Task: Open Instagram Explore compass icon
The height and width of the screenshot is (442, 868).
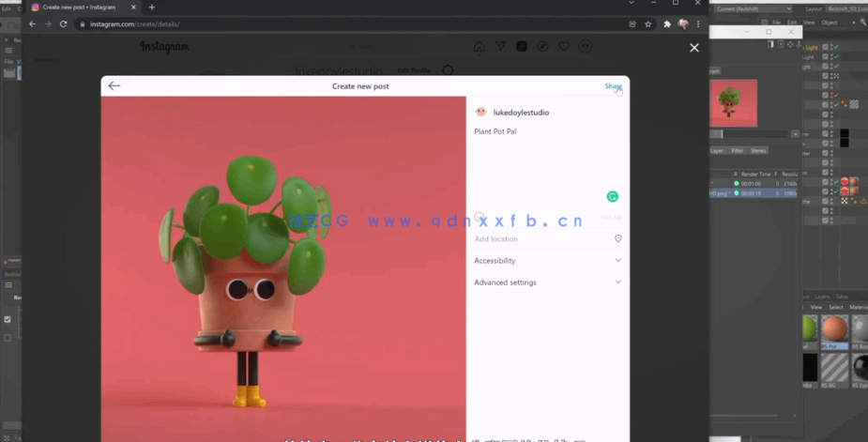Action: click(542, 47)
